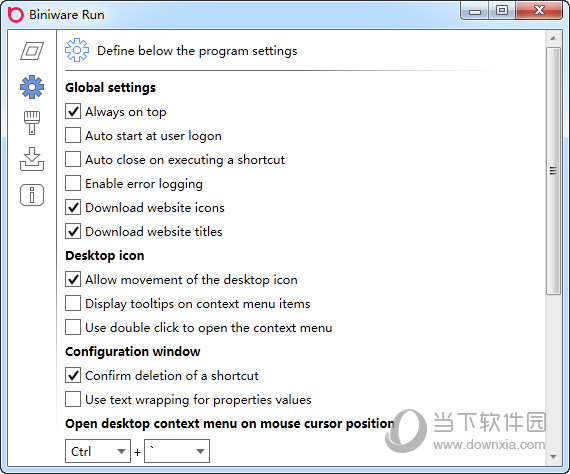This screenshot has width=570, height=474.
Task: Open the paint brush appearance sidebar icon
Action: 32,123
